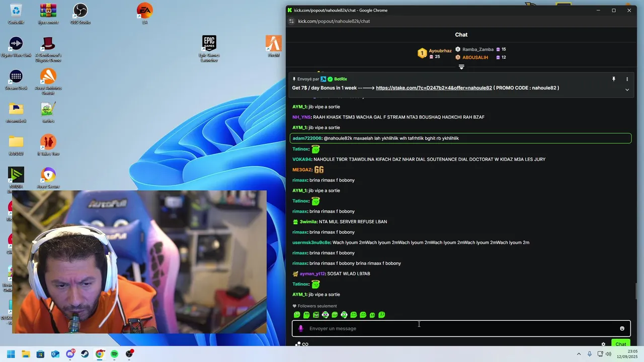Open Corbeille recycle bin on desktop
Screen dimensions: 644x362
click(x=16, y=14)
